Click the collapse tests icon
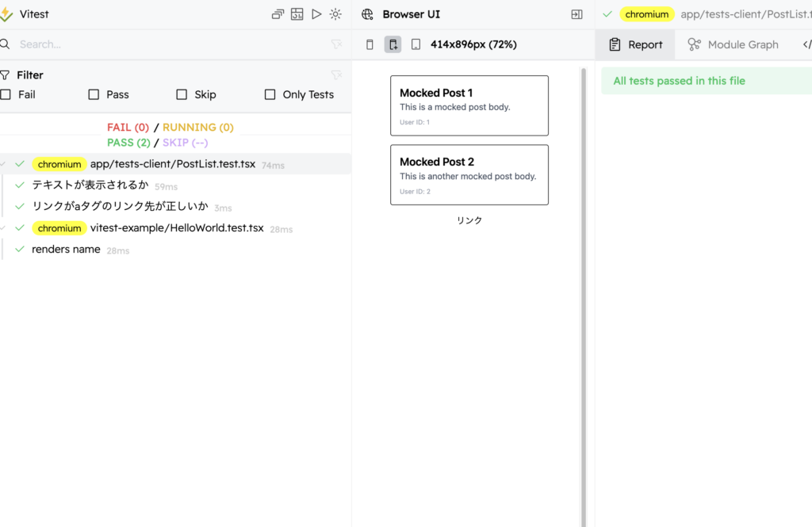The width and height of the screenshot is (812, 527). (278, 14)
